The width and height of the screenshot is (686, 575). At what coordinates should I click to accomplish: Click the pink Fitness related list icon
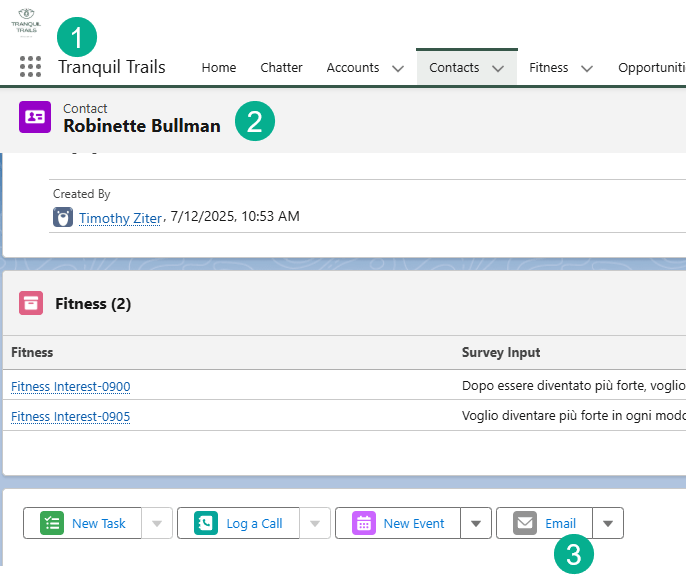coord(32,304)
